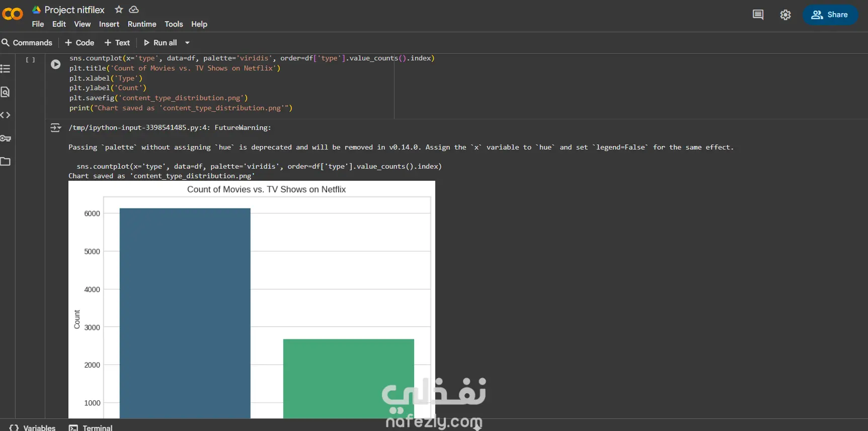Viewport: 868px width, 431px height.
Task: Click the plt.title code line
Action: [175, 68]
